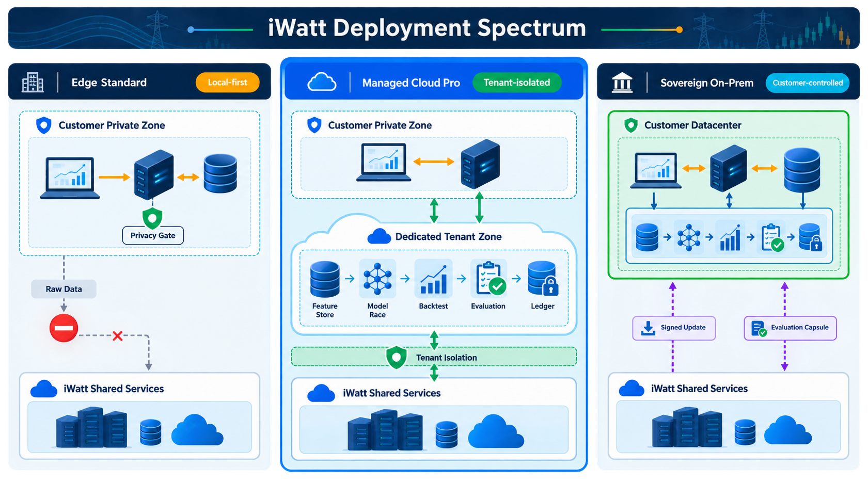Click the green Privacy Gate shield icon
The height and width of the screenshot is (483, 868).
click(x=152, y=218)
